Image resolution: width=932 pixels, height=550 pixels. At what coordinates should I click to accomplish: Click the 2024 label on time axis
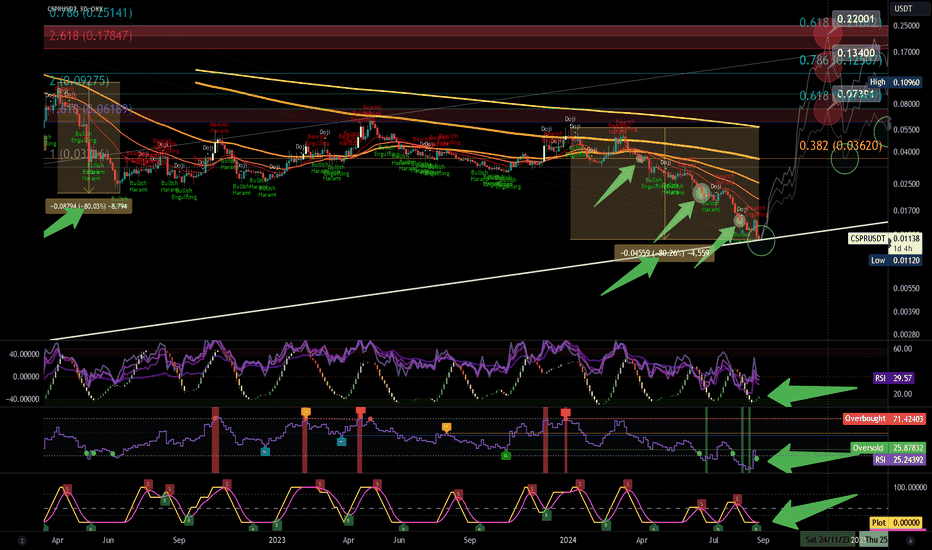568,540
